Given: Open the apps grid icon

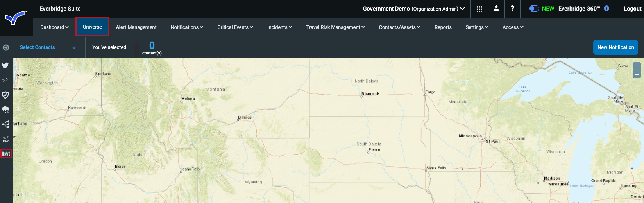Looking at the screenshot, I should pyautogui.click(x=479, y=9).
